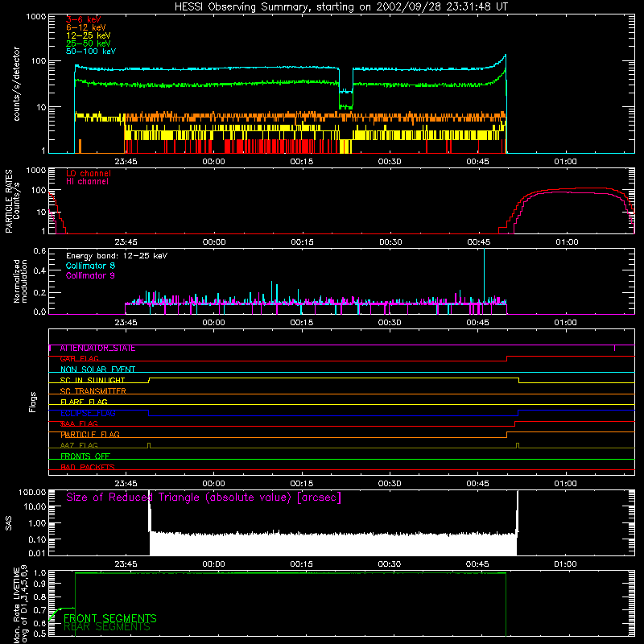This screenshot has width=644, height=644.
Task: Click the ATTENUATOR_STATE flag label
Action: tap(97, 349)
